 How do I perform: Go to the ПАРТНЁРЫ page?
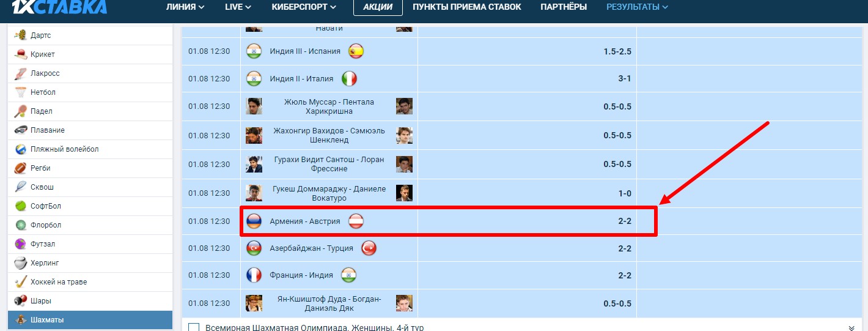tap(564, 7)
